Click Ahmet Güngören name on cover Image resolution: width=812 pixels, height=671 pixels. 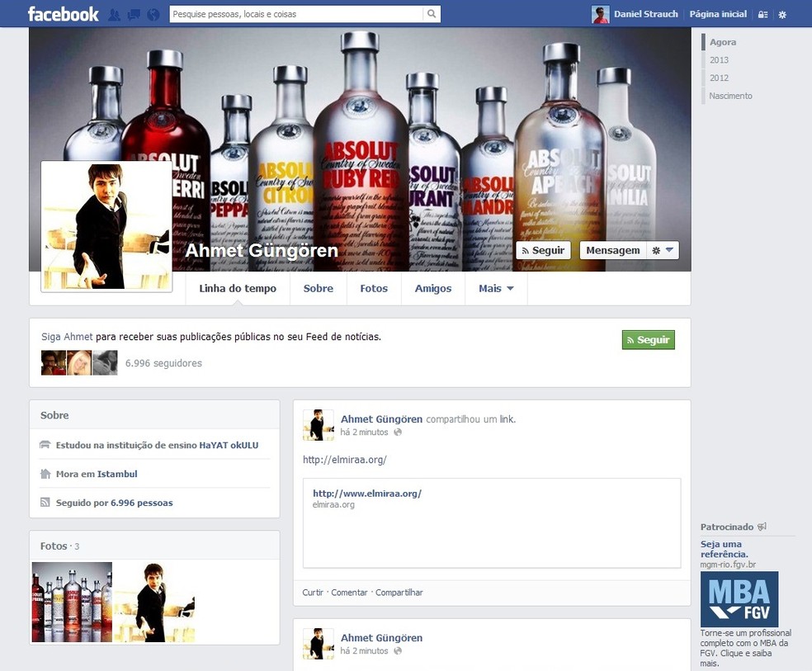[x=262, y=251]
